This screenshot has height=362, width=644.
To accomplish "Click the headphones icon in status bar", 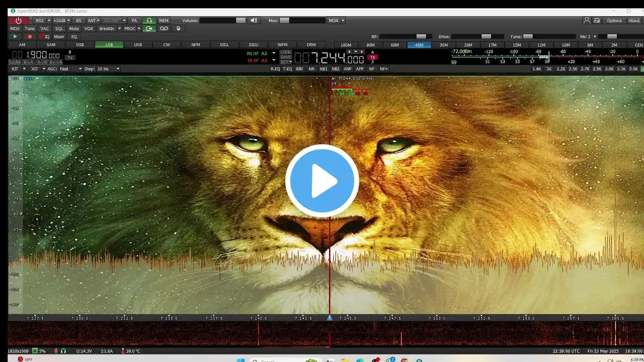I will [x=63, y=351].
